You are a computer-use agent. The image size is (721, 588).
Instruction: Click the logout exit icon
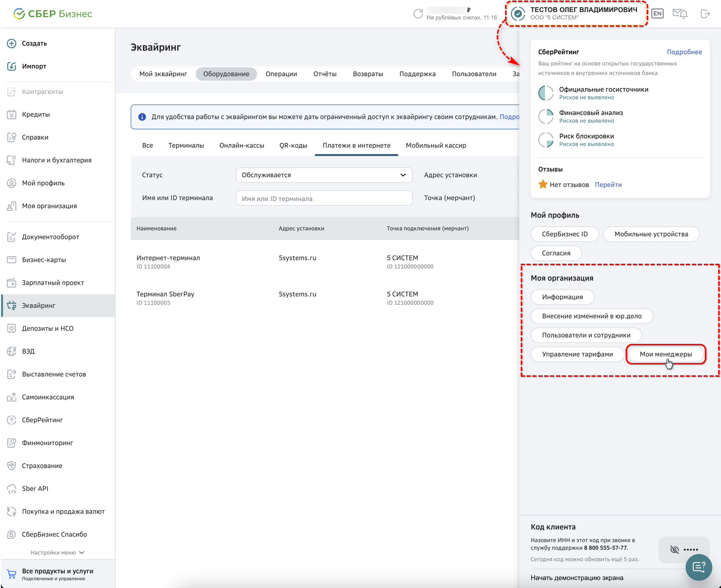(x=705, y=14)
